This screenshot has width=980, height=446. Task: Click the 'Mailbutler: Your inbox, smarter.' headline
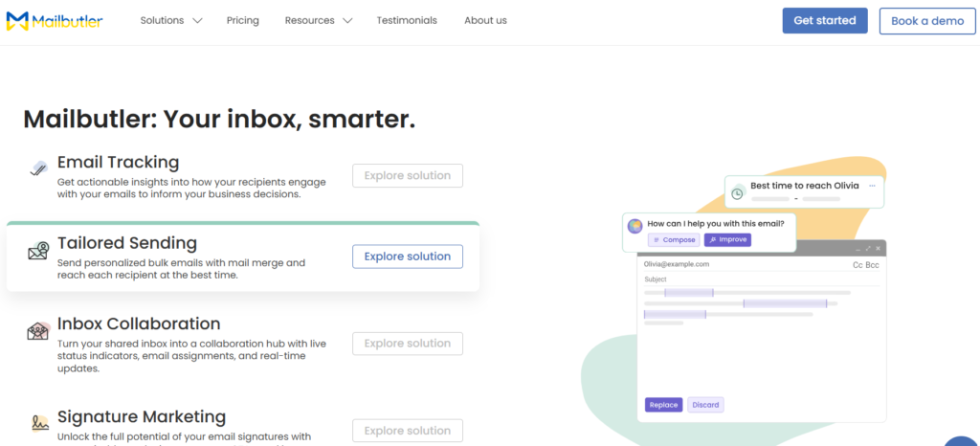coord(219,120)
